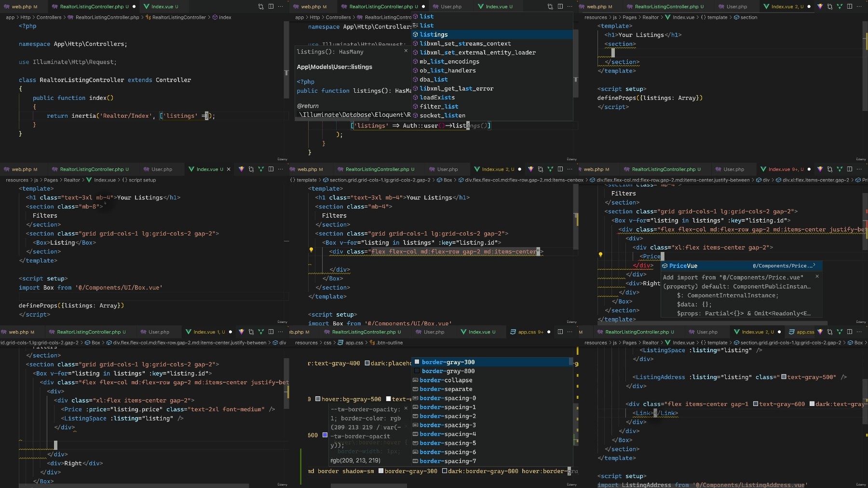Close the 'Add import from' details popup
The image size is (868, 488).
point(817,277)
